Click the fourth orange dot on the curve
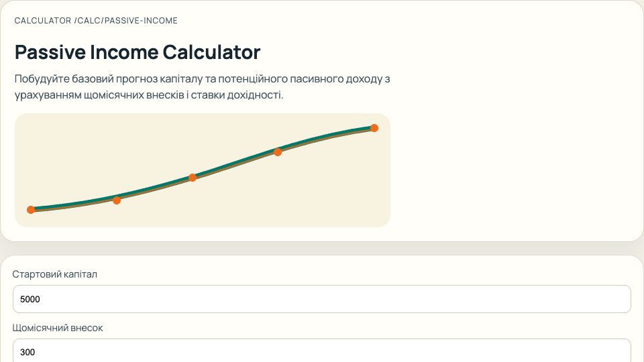644x362 pixels. point(278,152)
